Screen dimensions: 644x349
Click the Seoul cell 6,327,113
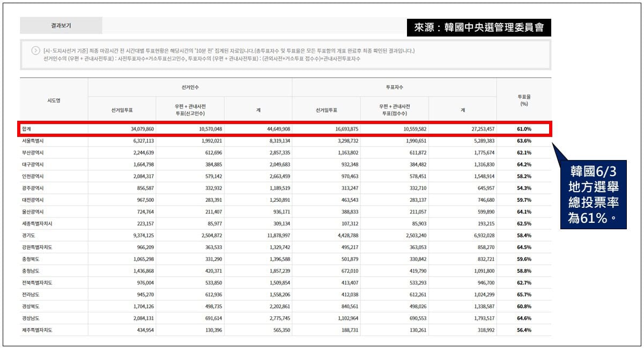[143, 141]
